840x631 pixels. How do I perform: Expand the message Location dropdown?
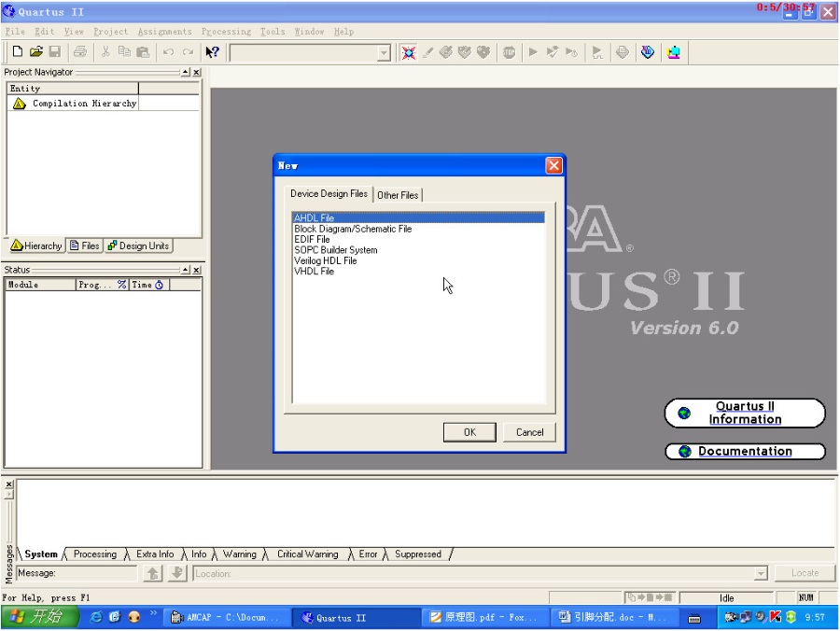pyautogui.click(x=761, y=574)
